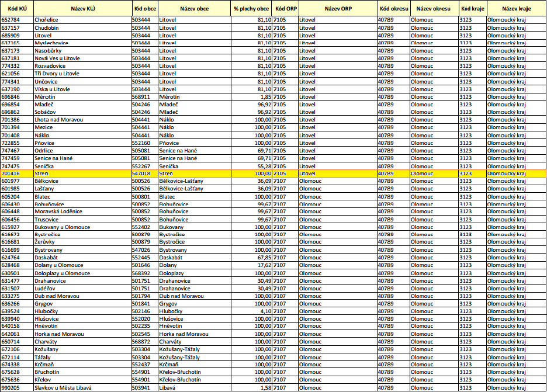Viewport: 547px width, 392px height.
Task: Click Název kraje cell in the Daskabát row
Action: click(516, 258)
